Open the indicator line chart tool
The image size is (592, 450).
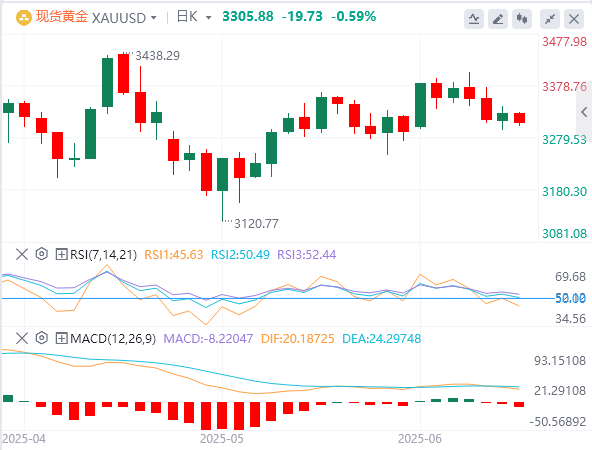point(474,18)
